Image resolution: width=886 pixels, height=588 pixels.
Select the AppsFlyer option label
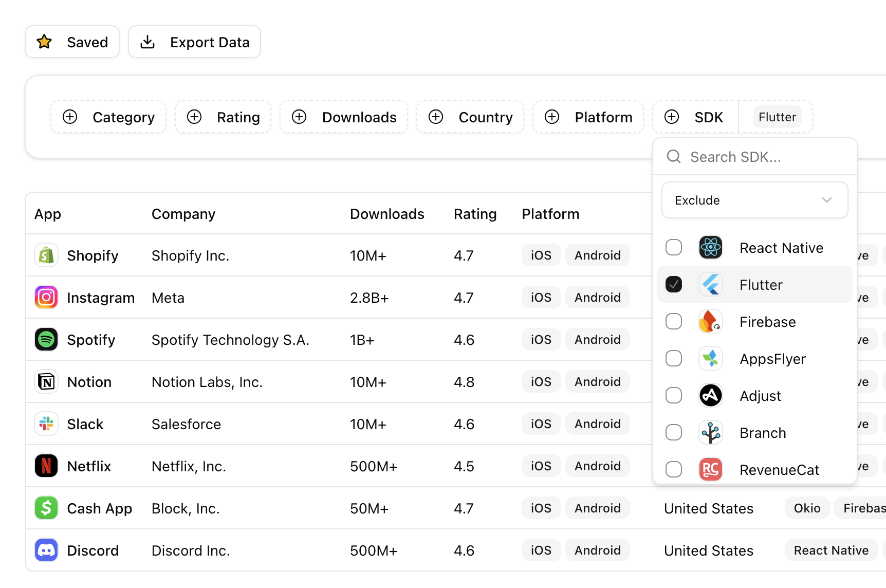tap(772, 358)
